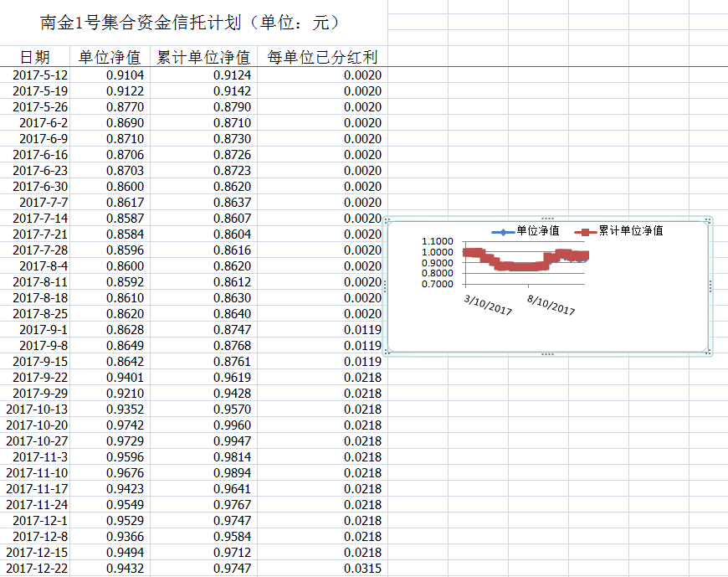Click the chart's top-right corner handle
The image size is (728, 577).
[x=709, y=221]
